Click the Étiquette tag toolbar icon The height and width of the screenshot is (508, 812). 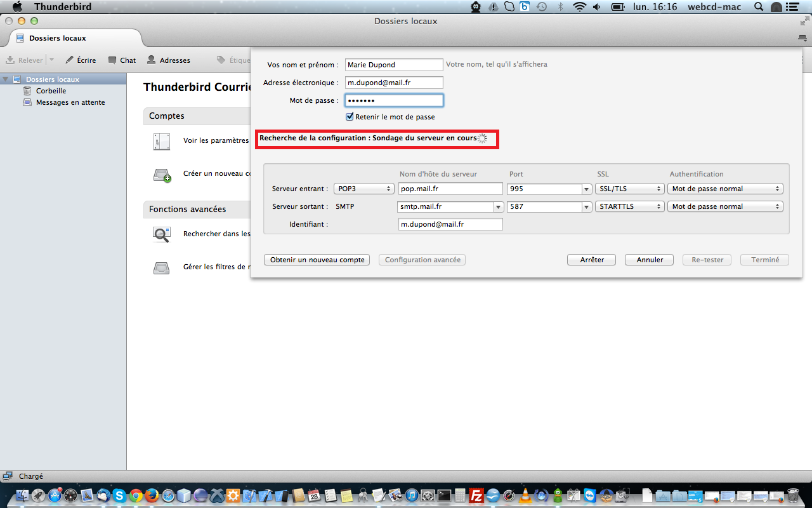coord(221,60)
